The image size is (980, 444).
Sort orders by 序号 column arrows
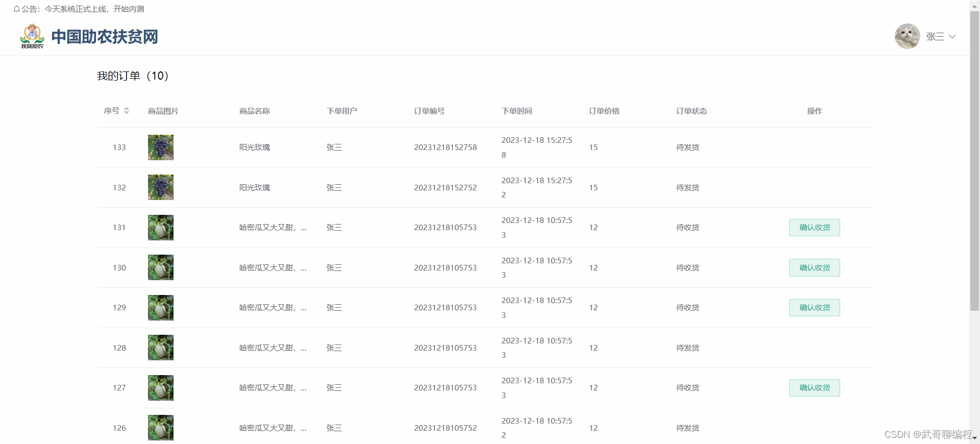click(x=127, y=111)
